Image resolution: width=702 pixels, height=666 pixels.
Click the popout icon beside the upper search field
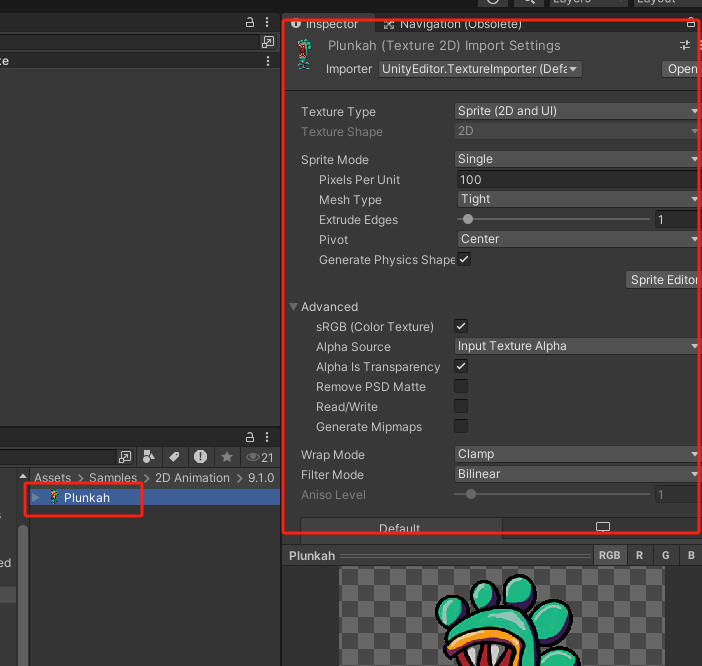(x=268, y=42)
